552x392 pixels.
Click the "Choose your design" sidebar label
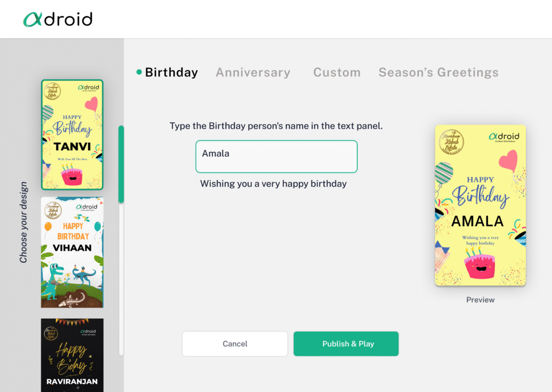point(24,222)
